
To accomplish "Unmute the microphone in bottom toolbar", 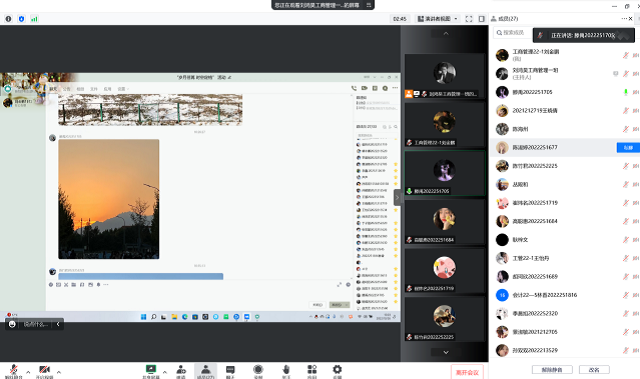I will (13, 370).
